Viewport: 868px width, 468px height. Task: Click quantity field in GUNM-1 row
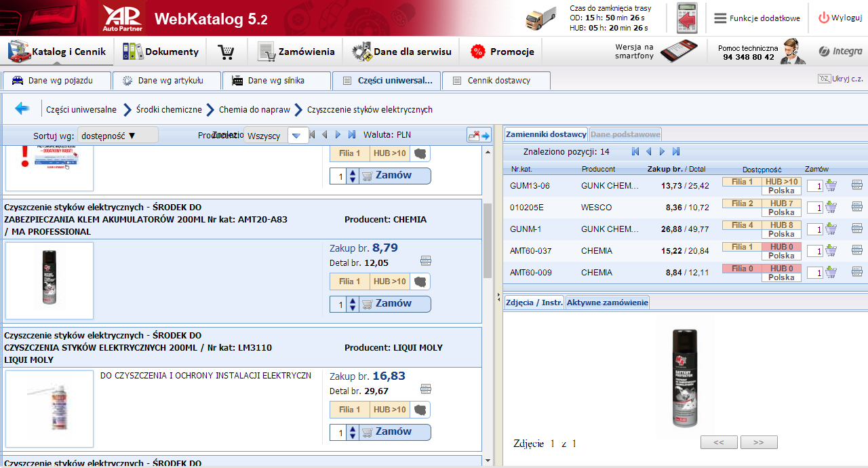[815, 229]
